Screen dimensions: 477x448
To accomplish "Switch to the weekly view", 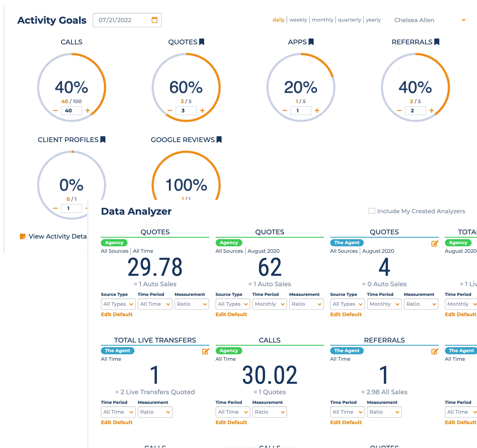I will coord(298,20).
